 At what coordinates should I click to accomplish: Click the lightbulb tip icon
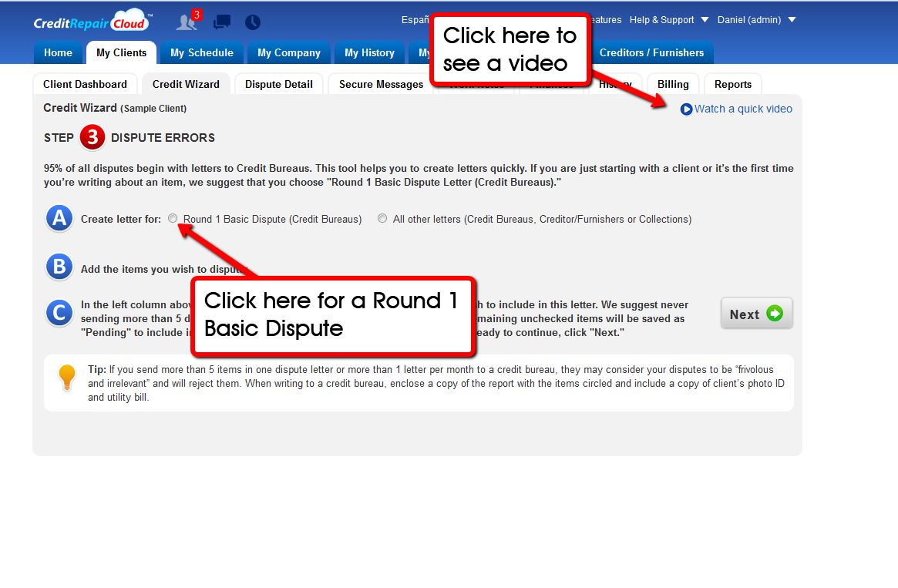[x=67, y=378]
